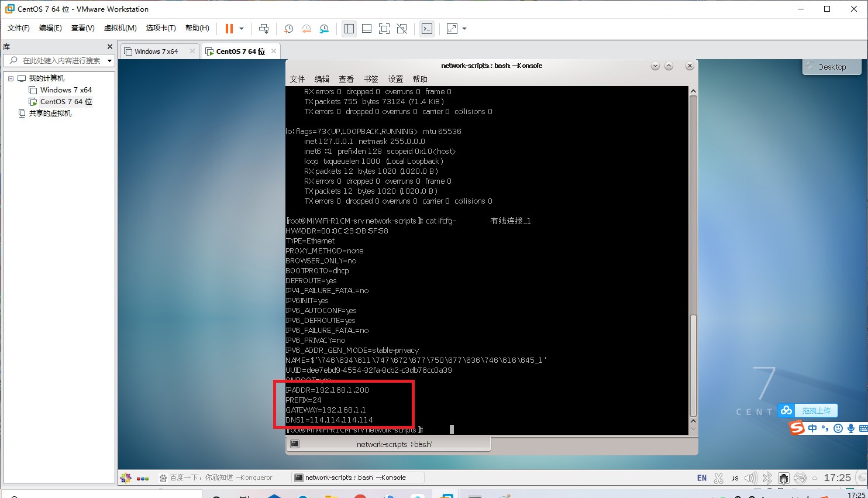Click the KDE panel clock 17:25

coord(837,478)
